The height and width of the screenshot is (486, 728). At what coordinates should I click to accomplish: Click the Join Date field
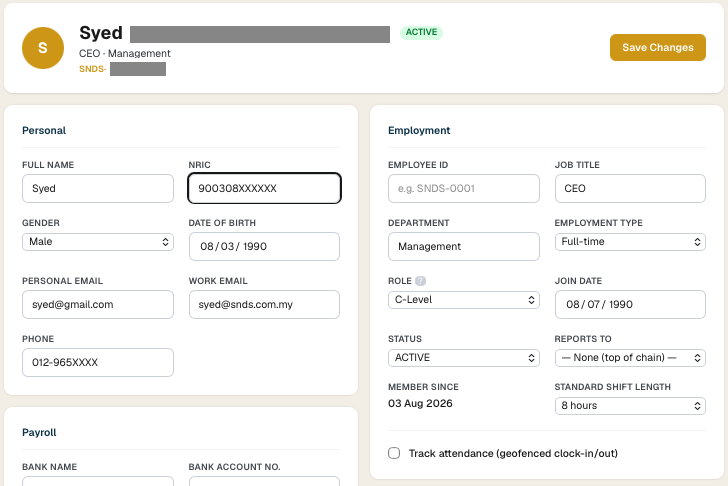pos(630,305)
